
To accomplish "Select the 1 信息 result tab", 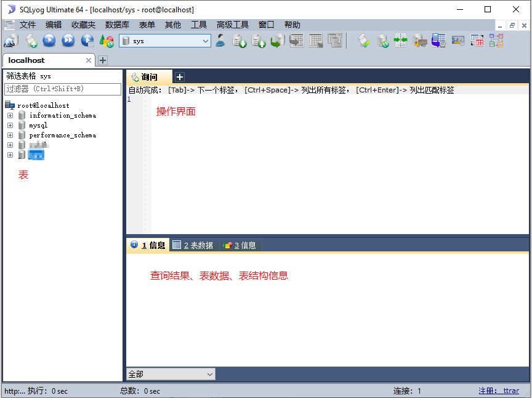I will click(x=148, y=245).
